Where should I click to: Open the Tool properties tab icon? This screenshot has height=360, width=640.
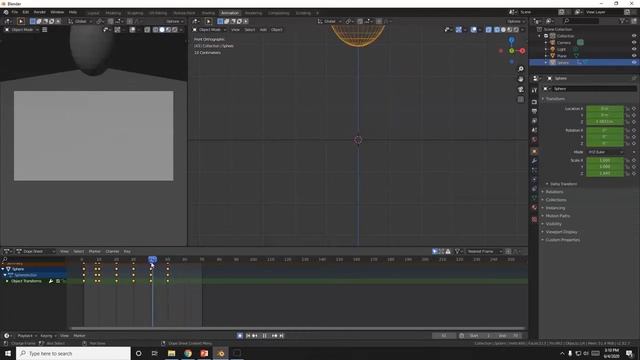534,90
